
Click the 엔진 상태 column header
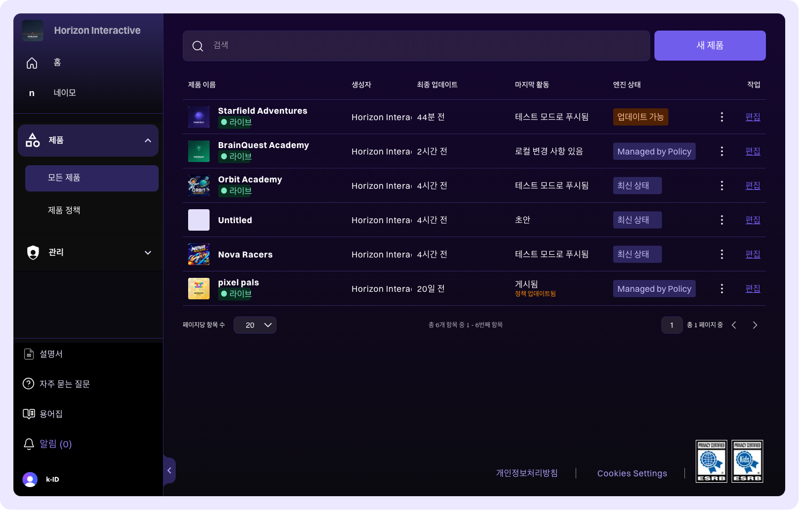pyautogui.click(x=627, y=85)
